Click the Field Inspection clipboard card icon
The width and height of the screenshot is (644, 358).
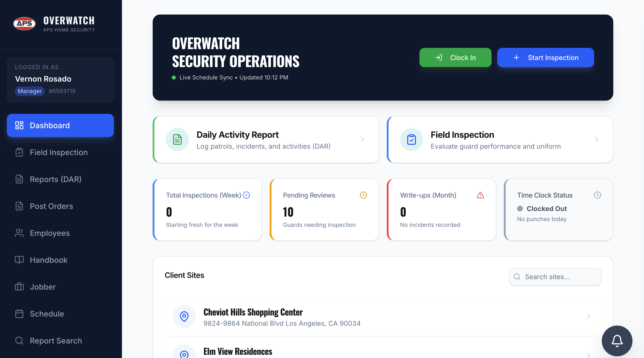pyautogui.click(x=411, y=139)
